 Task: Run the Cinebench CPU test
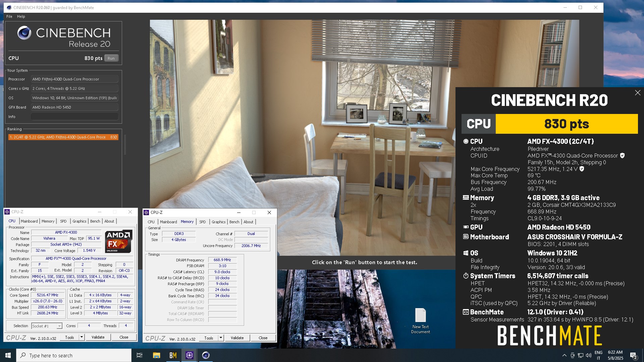point(111,58)
